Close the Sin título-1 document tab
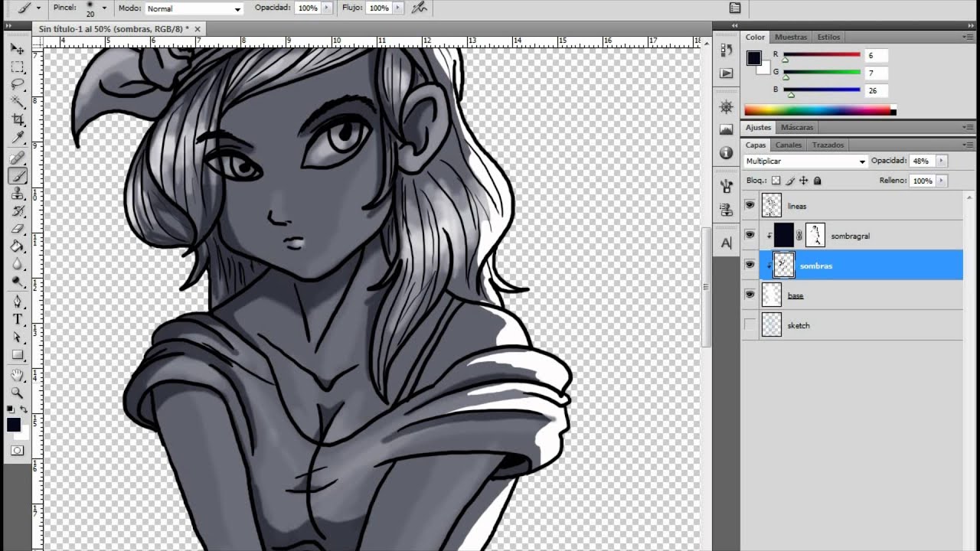The image size is (980, 551). pyautogui.click(x=198, y=28)
